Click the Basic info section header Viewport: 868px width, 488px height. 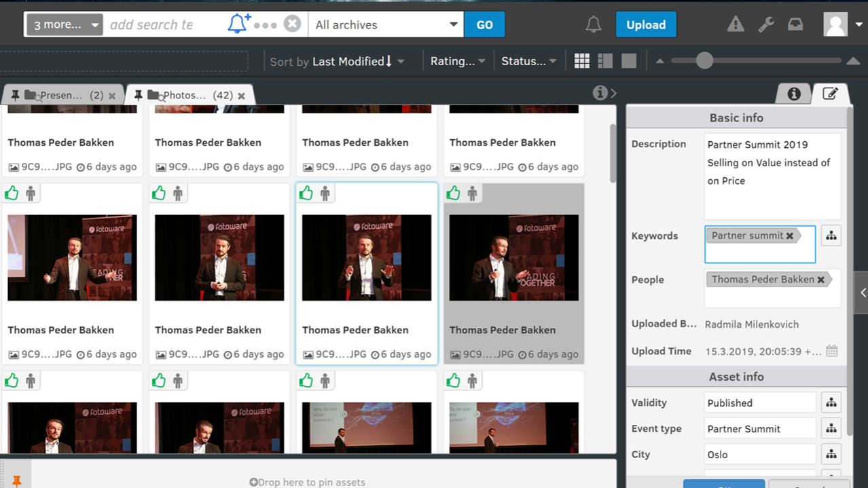pyautogui.click(x=736, y=117)
